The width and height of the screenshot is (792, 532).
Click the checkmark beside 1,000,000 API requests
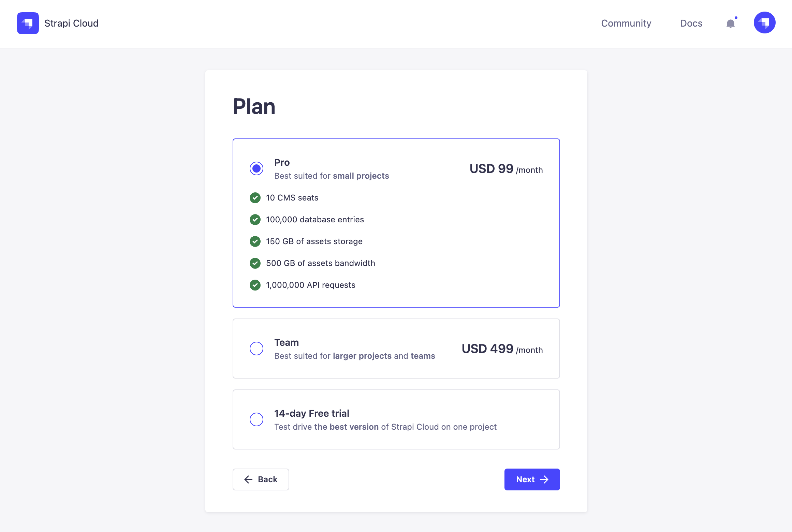coord(255,285)
